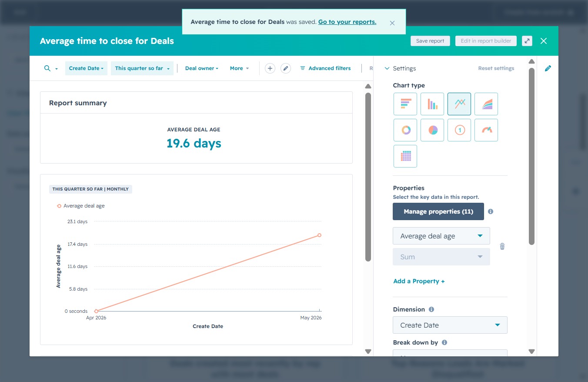Edit quick filters with pencil icon

[x=286, y=68]
